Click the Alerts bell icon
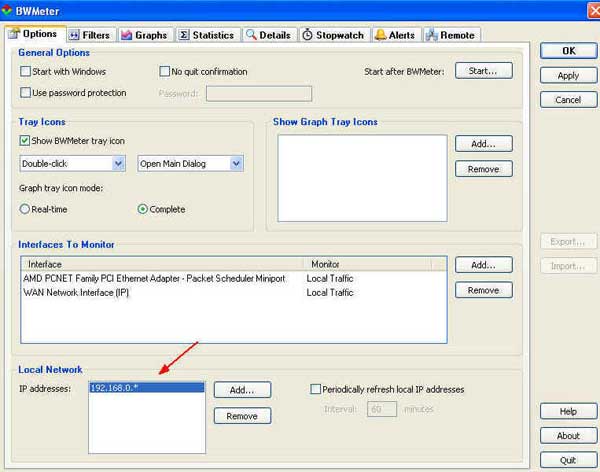The height and width of the screenshot is (472, 600). point(380,35)
